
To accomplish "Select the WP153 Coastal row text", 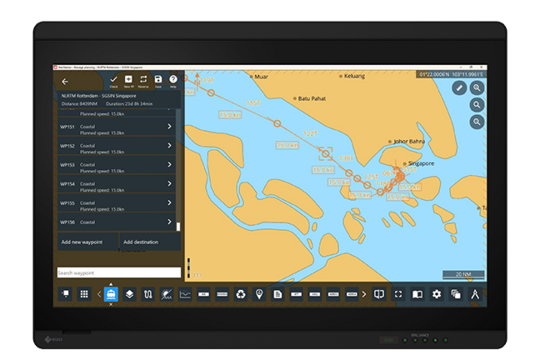I will pos(87,165).
